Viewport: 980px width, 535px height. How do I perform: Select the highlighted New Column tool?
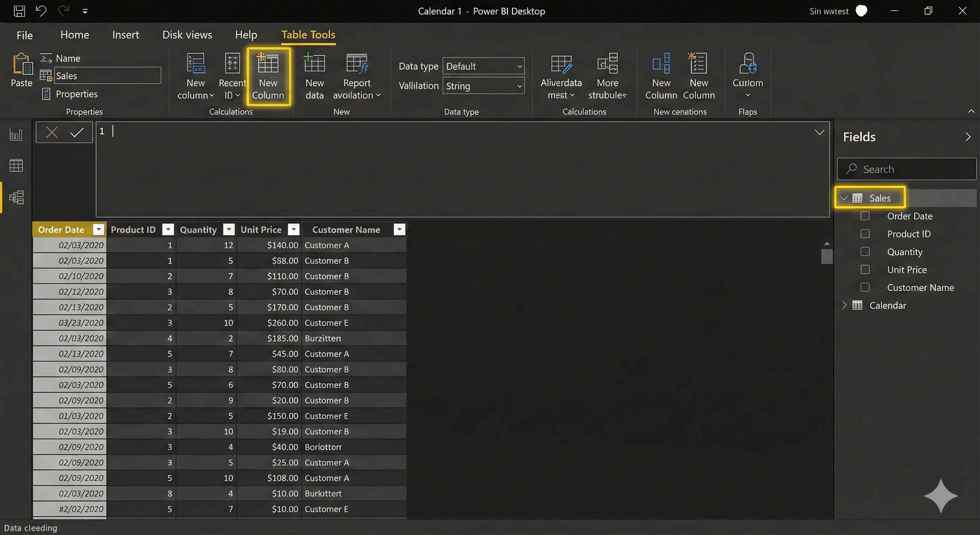pos(268,76)
